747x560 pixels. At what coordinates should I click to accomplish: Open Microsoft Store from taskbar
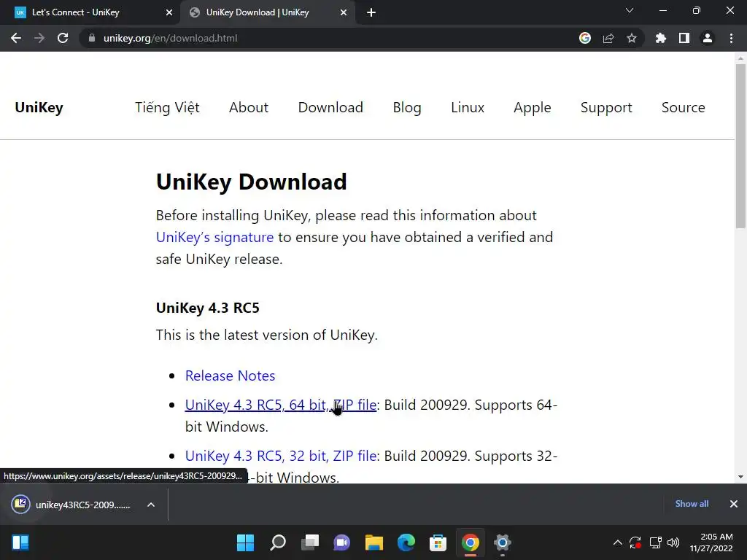pos(438,542)
